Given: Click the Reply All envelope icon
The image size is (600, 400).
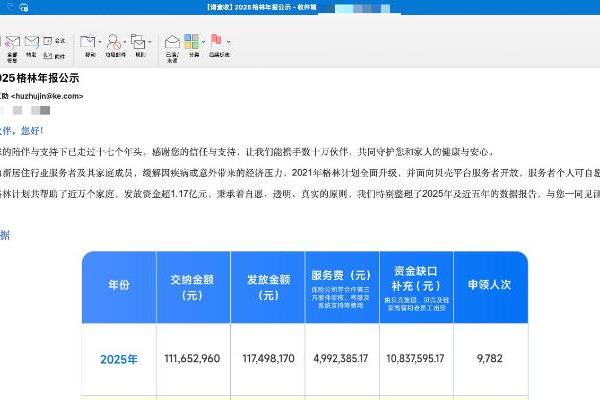Looking at the screenshot, I should 13,42.
